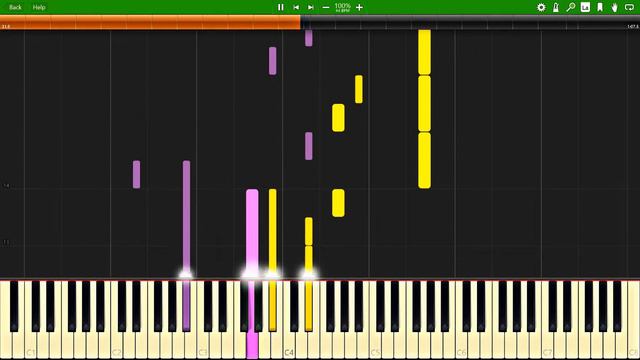Open the bookmarks icon
The width and height of the screenshot is (640, 360).
tap(600, 7)
